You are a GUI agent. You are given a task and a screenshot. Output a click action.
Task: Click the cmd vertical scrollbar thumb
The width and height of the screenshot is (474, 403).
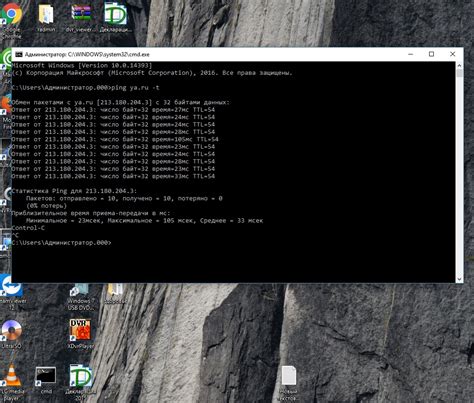click(459, 73)
